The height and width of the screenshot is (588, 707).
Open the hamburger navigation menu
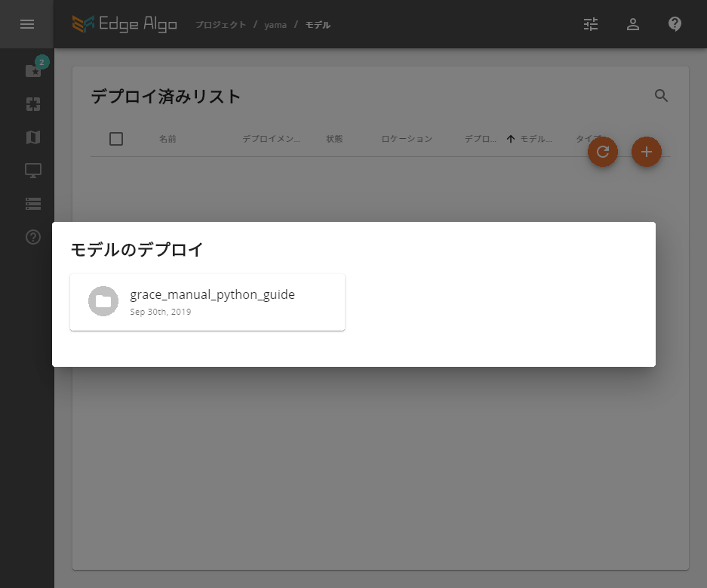(x=27, y=24)
